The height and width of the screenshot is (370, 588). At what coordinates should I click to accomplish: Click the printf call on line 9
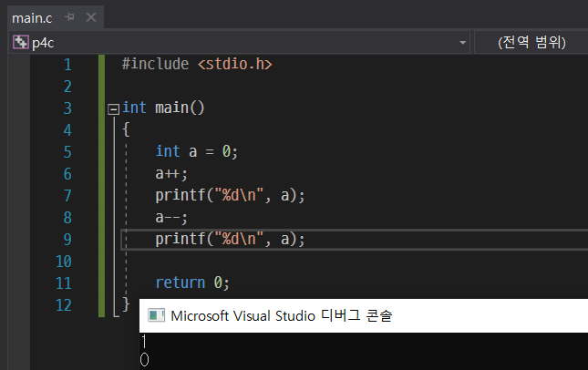(x=231, y=239)
